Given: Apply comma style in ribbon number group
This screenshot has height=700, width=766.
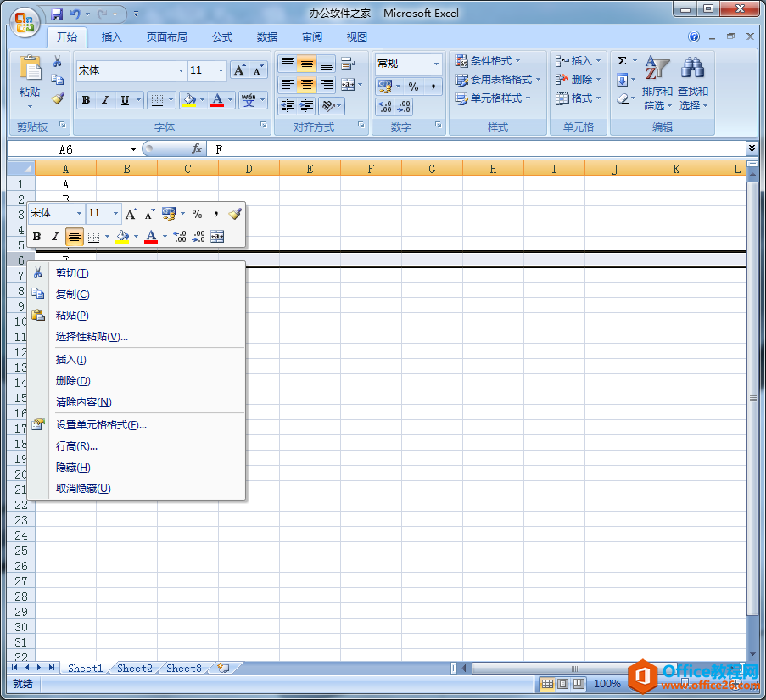Looking at the screenshot, I should [x=433, y=87].
